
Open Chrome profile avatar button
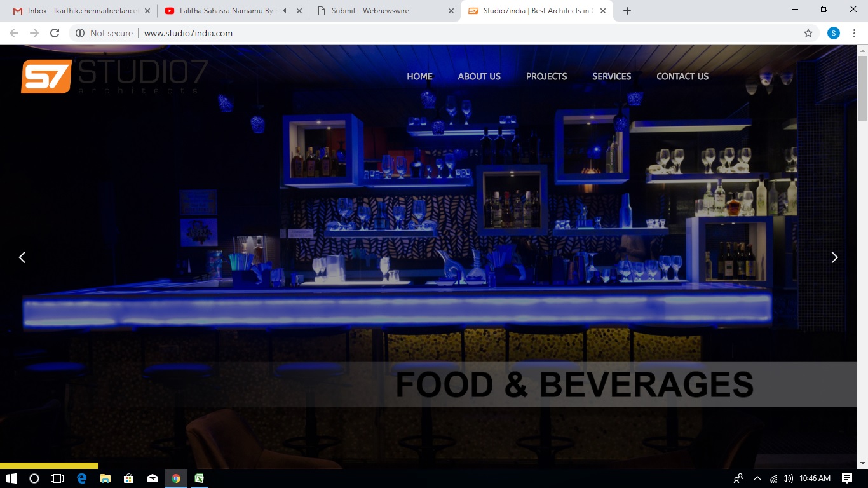[833, 33]
